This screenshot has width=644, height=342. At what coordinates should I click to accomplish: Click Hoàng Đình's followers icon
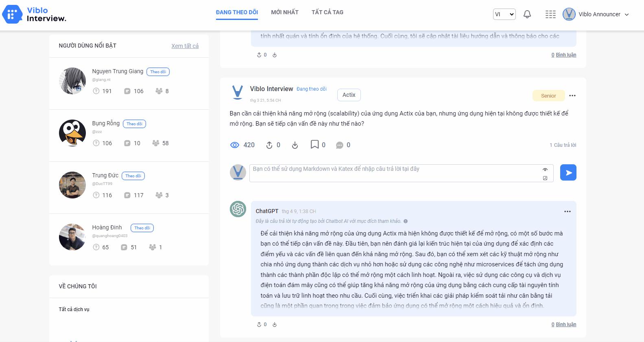(x=153, y=247)
